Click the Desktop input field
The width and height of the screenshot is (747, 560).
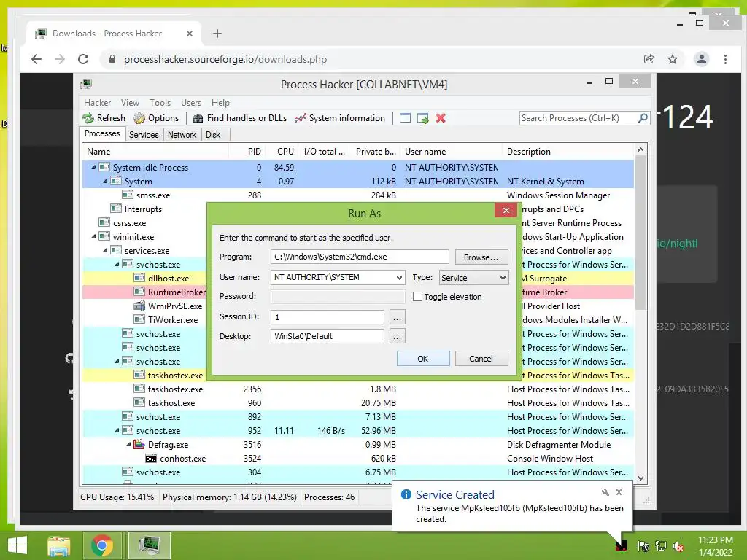coord(328,336)
